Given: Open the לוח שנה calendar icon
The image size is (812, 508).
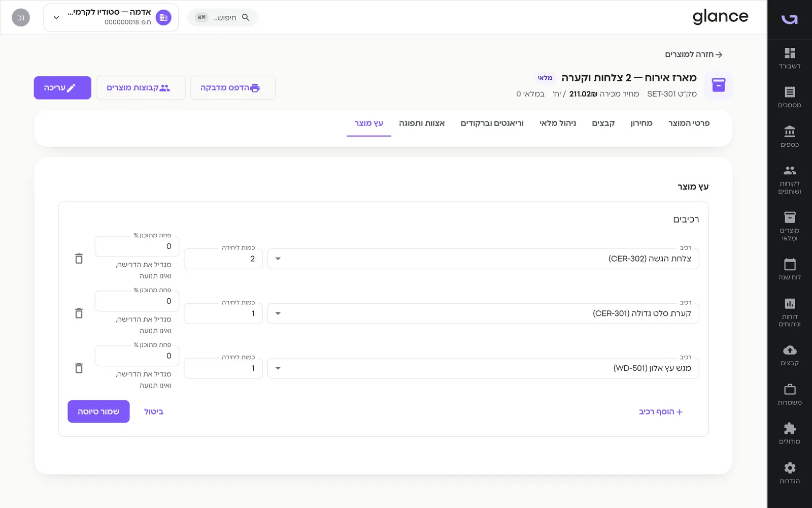Looking at the screenshot, I should coord(790,264).
